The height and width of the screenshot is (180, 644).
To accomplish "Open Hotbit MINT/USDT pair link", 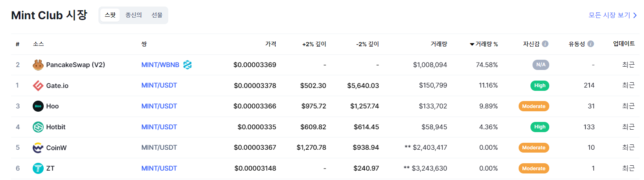I will tap(159, 127).
